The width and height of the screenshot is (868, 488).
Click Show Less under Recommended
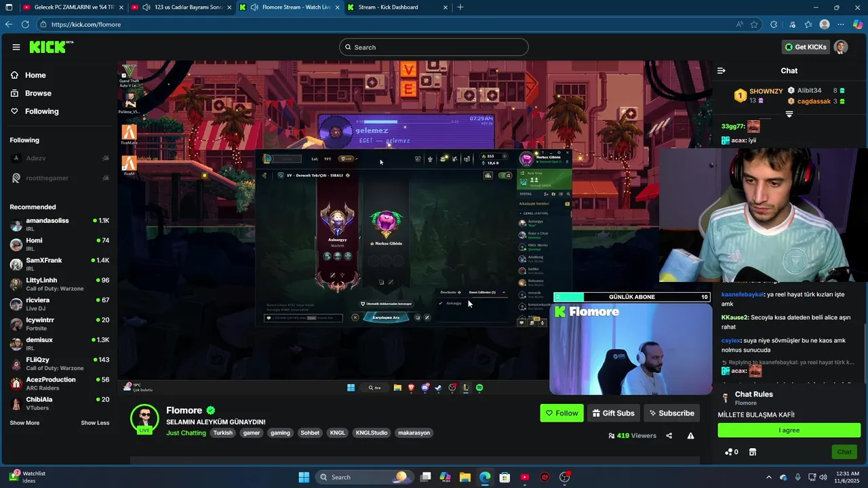[95, 423]
